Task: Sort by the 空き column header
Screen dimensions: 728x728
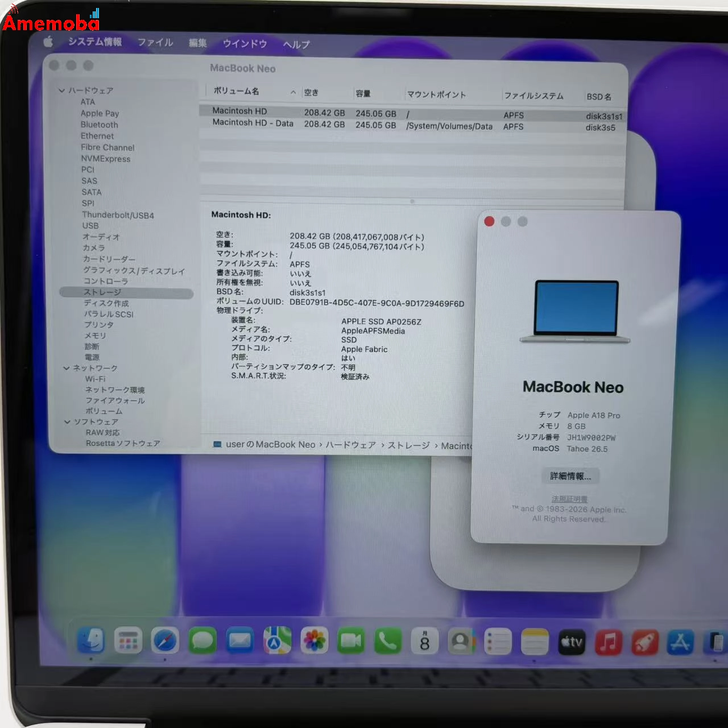Action: (x=311, y=93)
